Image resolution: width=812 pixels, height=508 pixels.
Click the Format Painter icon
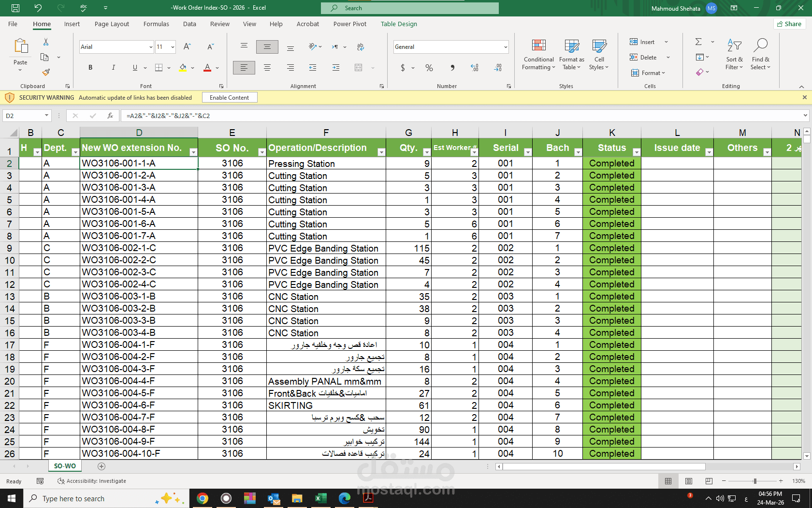click(x=46, y=72)
